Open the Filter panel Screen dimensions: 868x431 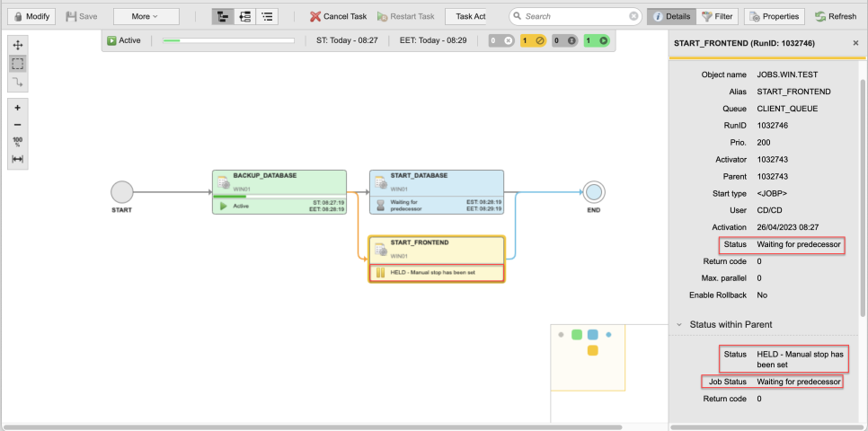[x=717, y=16]
